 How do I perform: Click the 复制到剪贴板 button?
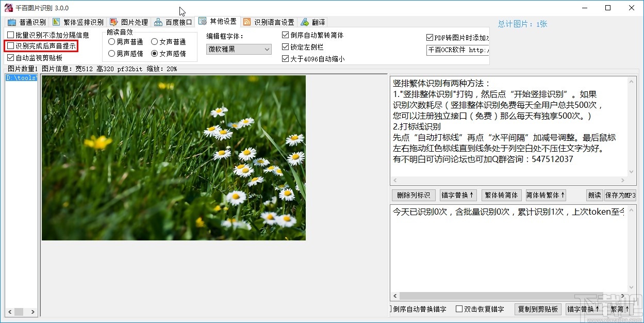[x=538, y=308]
